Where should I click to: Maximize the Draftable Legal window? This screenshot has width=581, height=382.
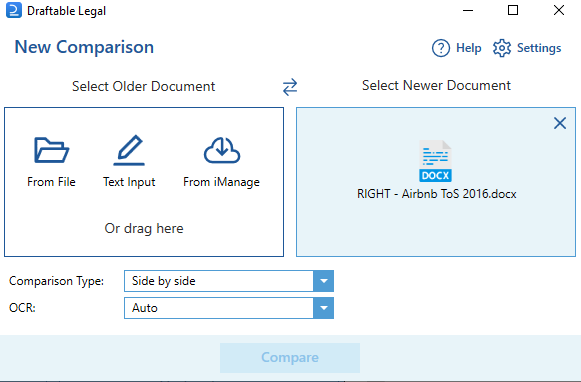pyautogui.click(x=513, y=10)
